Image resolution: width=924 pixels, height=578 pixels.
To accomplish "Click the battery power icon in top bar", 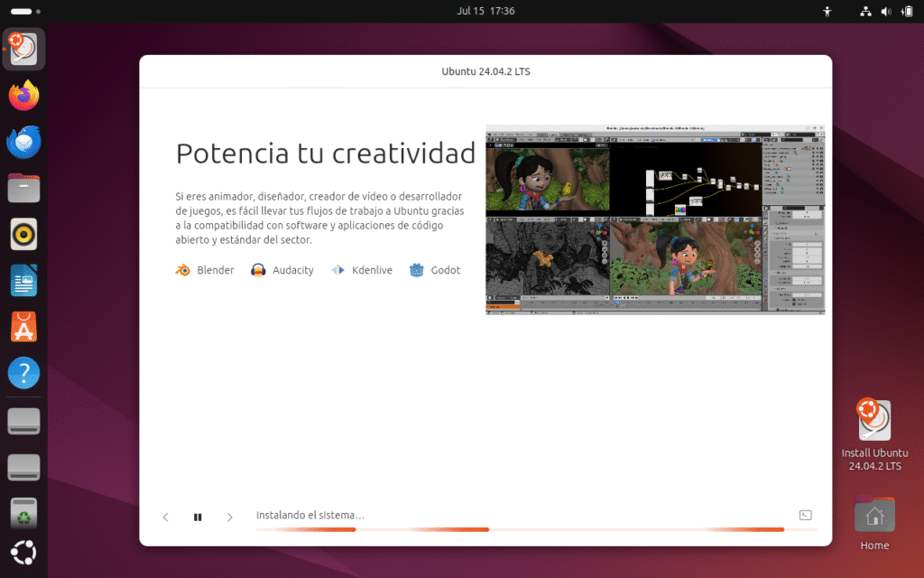I will [907, 11].
